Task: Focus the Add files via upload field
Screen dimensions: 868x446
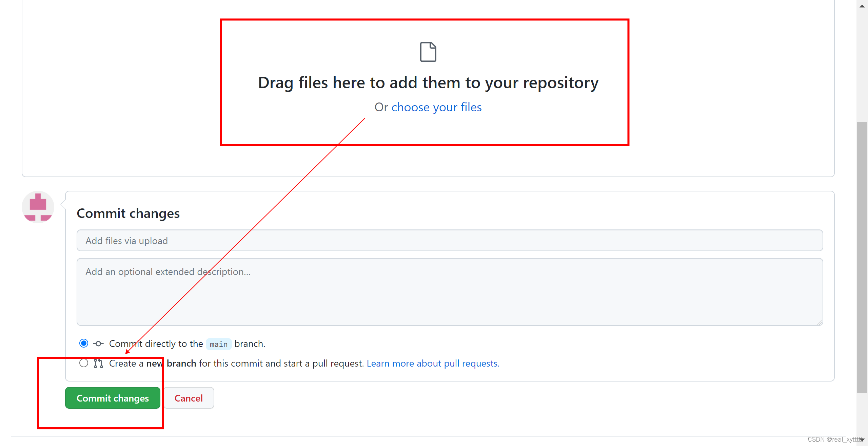Action: click(450, 241)
